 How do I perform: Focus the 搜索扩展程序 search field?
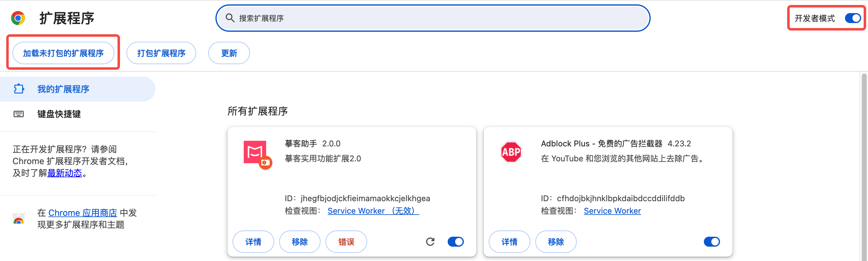(x=433, y=18)
